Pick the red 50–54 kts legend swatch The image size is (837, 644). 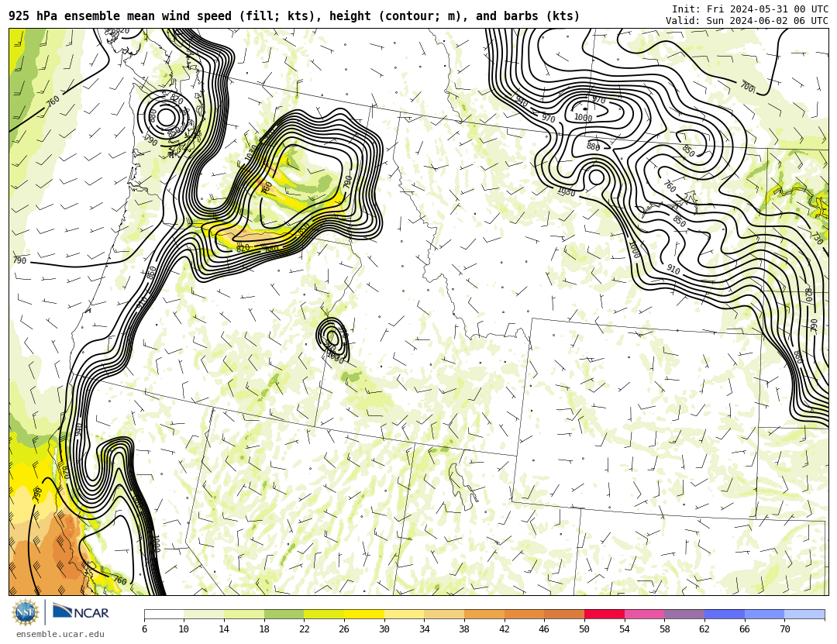(604, 614)
